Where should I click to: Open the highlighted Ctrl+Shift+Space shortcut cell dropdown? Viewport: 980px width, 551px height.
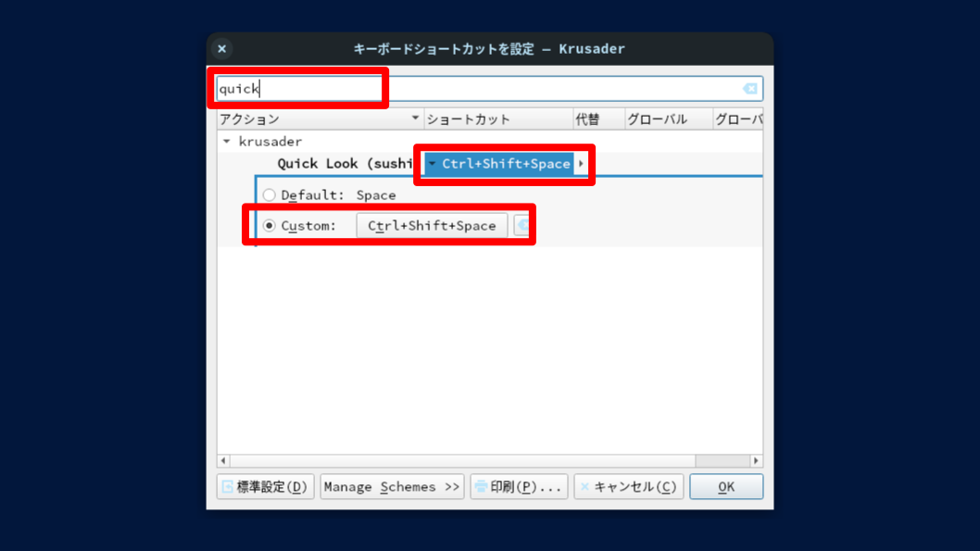click(x=433, y=164)
